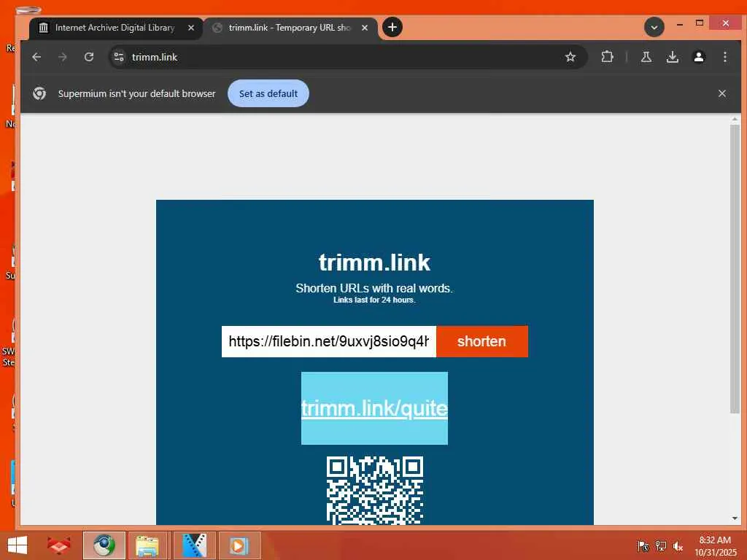Click the filebin URL input field
Image resolution: width=747 pixels, height=560 pixels.
[x=329, y=341]
